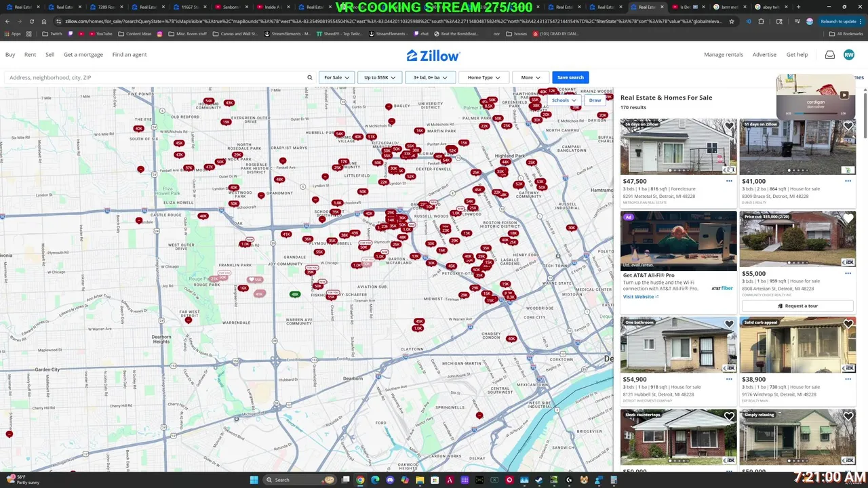Image resolution: width=868 pixels, height=488 pixels.
Task: Click Request a tour for Artesian St
Action: pos(797,306)
